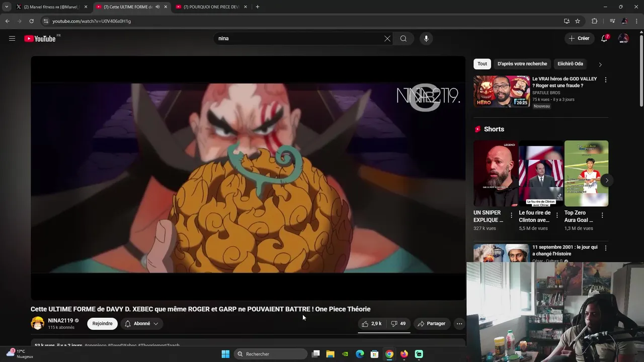Screen dimensions: 644x362
Task: Open media controls icon in Chrome toolbar
Action: click(612, 21)
